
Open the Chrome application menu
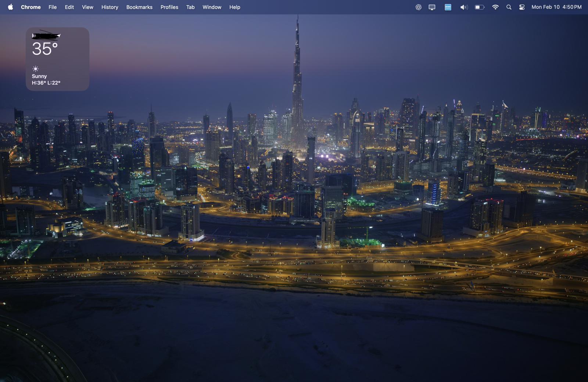[x=31, y=7]
